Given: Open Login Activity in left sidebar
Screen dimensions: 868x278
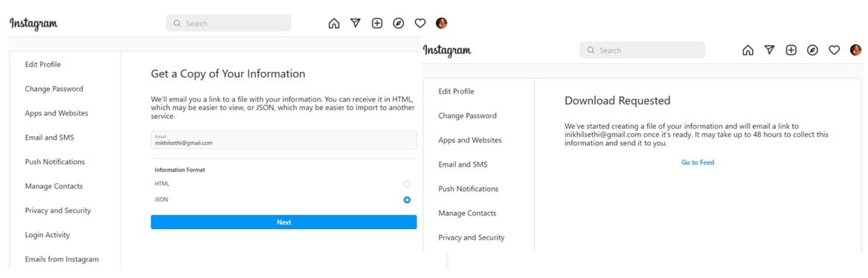Looking at the screenshot, I should pos(47,235).
